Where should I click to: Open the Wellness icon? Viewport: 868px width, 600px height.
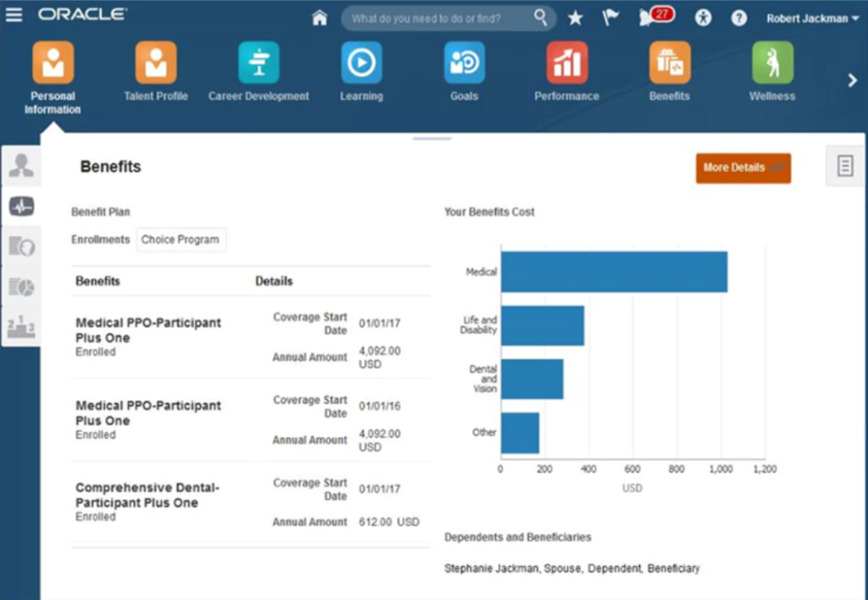click(772, 64)
